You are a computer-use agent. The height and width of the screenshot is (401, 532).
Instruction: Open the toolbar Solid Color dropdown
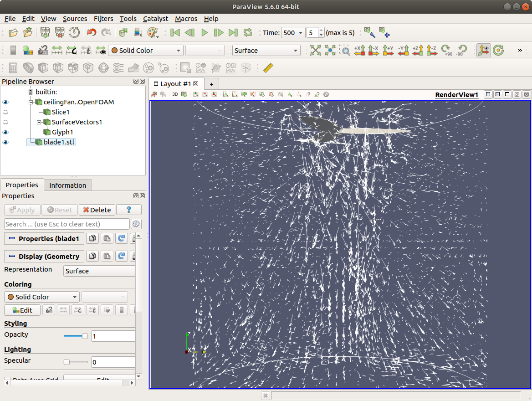pos(146,50)
